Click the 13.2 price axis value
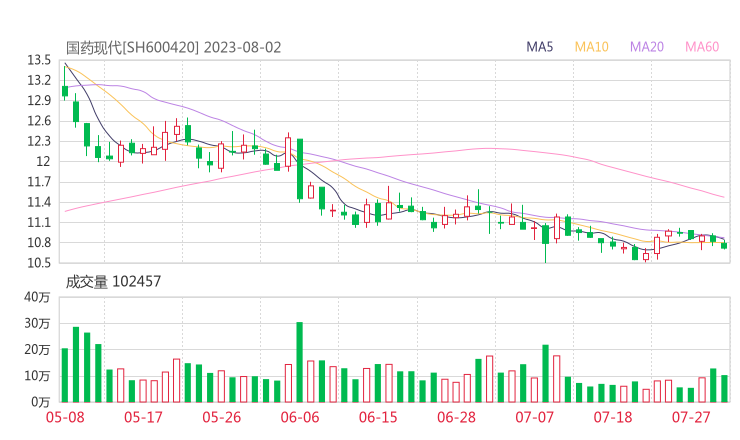 [39, 80]
